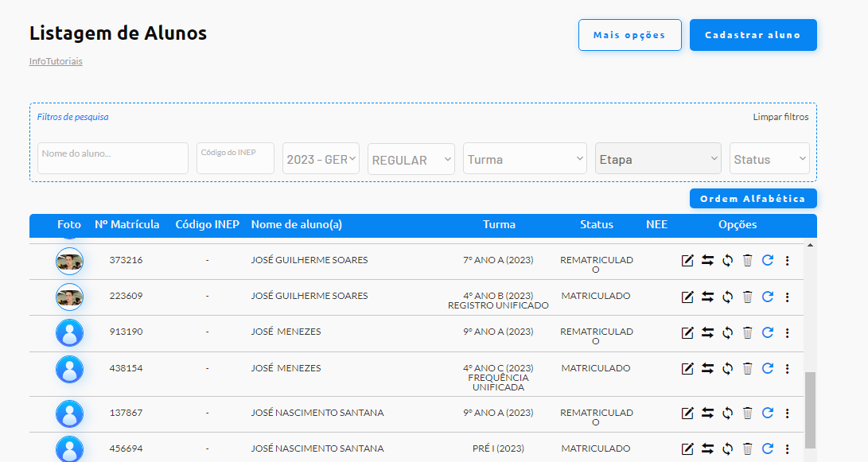This screenshot has width=868, height=462.
Task: Select turma text 'PRÉ I (2023)'
Action: pyautogui.click(x=498, y=448)
